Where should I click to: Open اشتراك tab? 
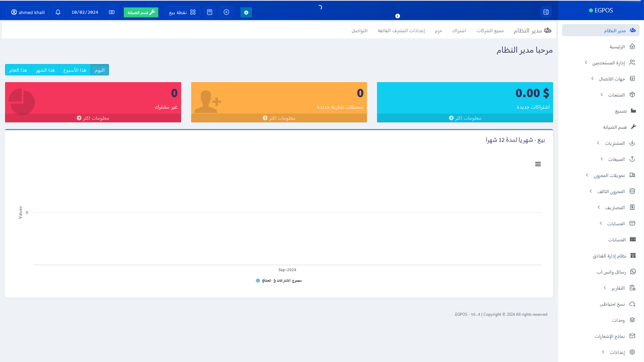(x=459, y=31)
